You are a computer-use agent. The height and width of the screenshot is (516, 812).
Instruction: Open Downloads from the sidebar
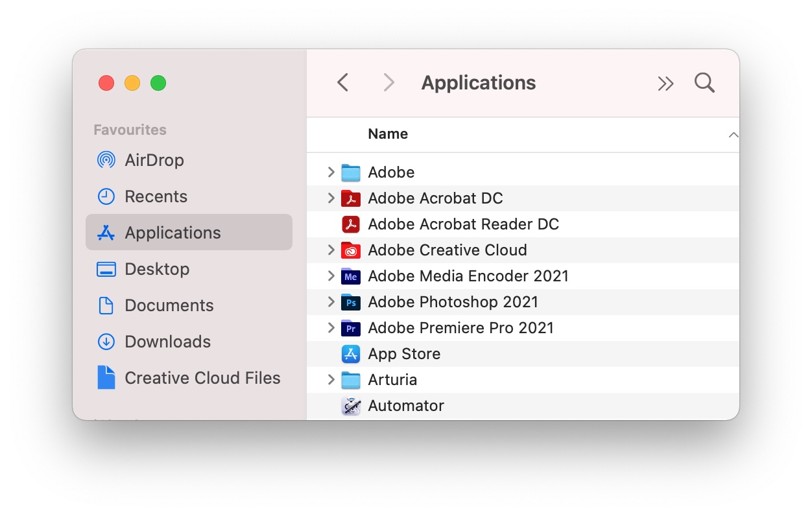pyautogui.click(x=189, y=342)
